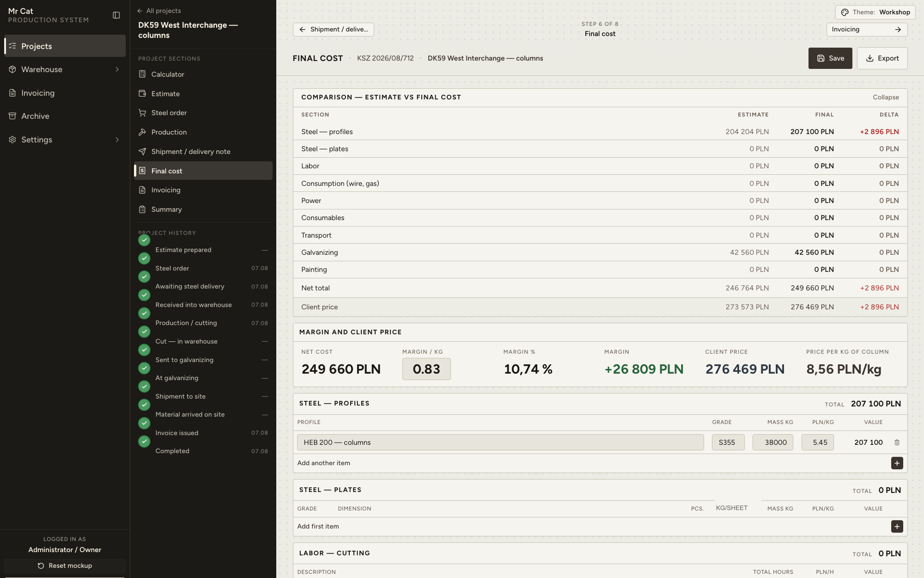Click the Painting row label
Image resolution: width=924 pixels, height=578 pixels.
(x=314, y=270)
